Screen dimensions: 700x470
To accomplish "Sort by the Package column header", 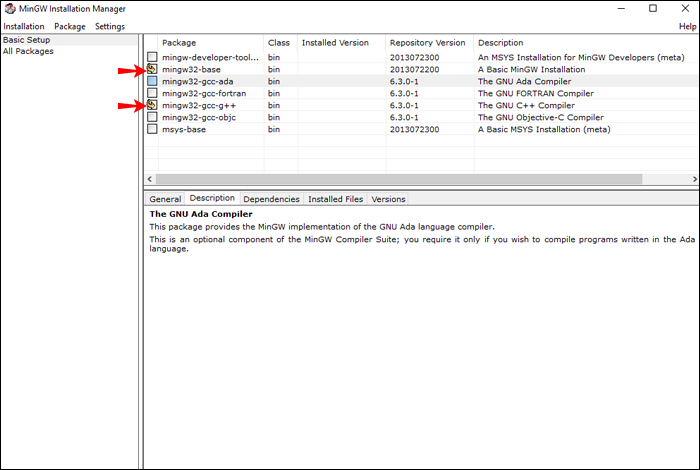I will [211, 43].
